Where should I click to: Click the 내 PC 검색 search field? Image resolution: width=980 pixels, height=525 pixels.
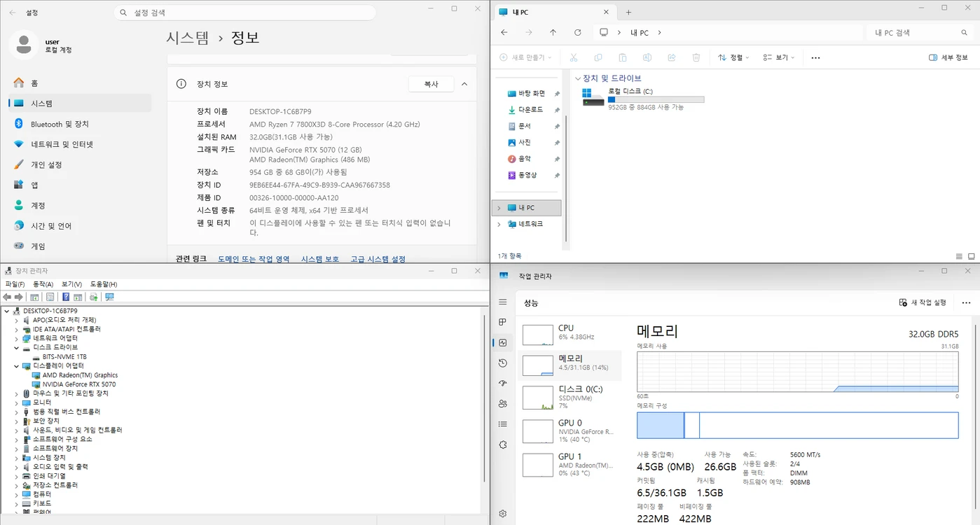tap(920, 33)
